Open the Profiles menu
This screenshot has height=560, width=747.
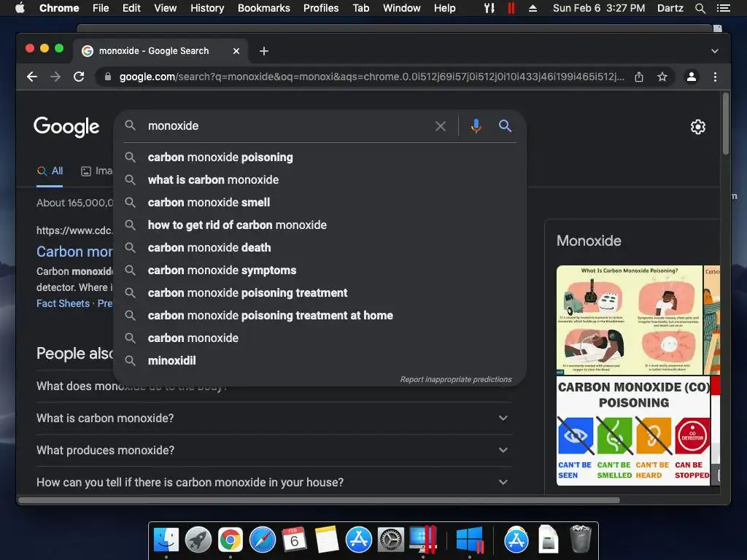point(321,8)
